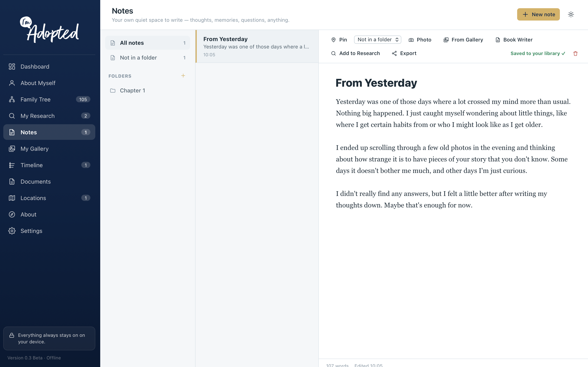Viewport: 588px width, 367px height.
Task: Open the folder selector dropdown
Action: click(x=378, y=40)
